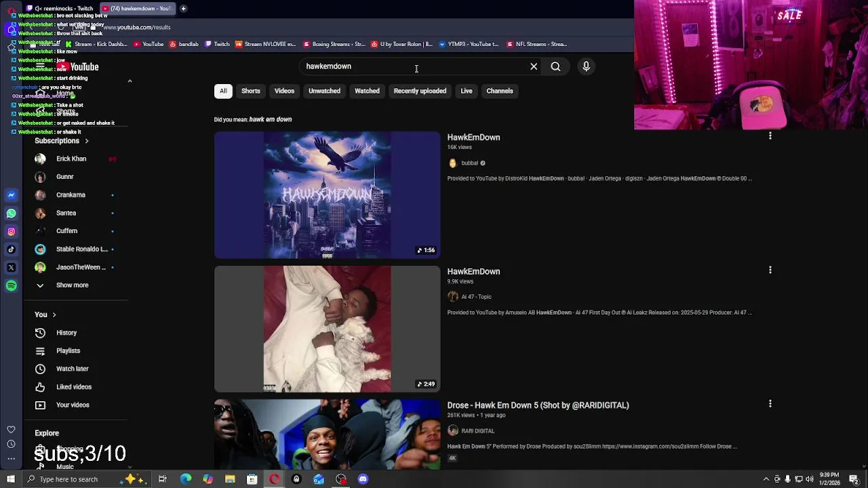
Task: Open the volume control in the system tray
Action: (x=810, y=479)
